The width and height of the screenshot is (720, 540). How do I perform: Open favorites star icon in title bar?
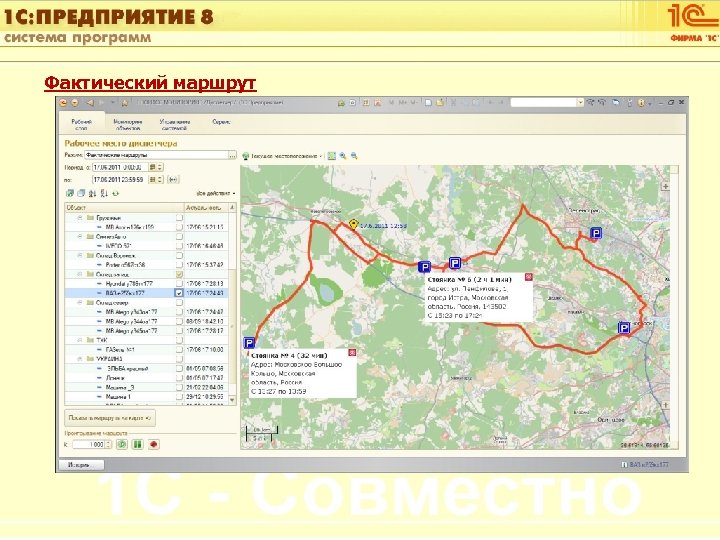pyautogui.click(x=124, y=103)
